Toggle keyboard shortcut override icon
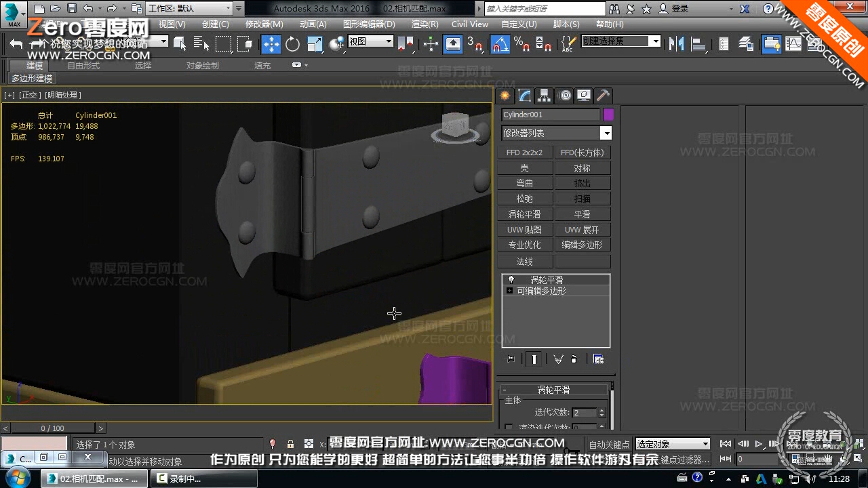Viewport: 868px width, 488px height. click(x=452, y=44)
